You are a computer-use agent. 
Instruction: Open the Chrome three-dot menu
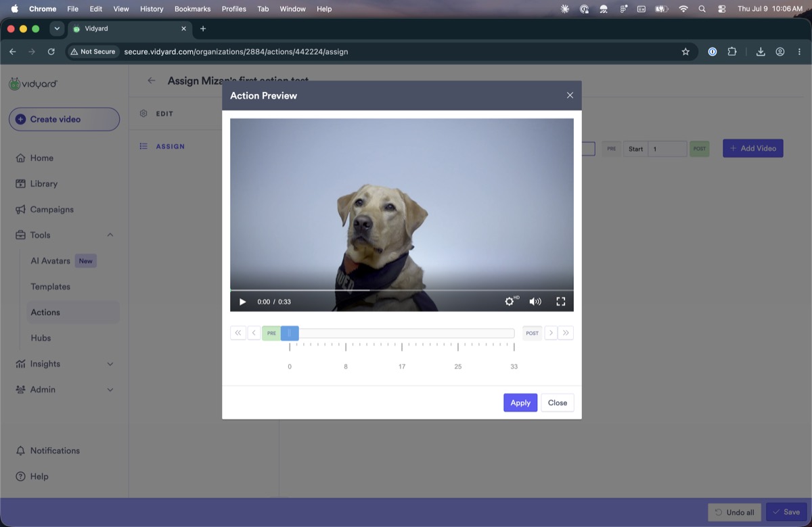pos(799,51)
